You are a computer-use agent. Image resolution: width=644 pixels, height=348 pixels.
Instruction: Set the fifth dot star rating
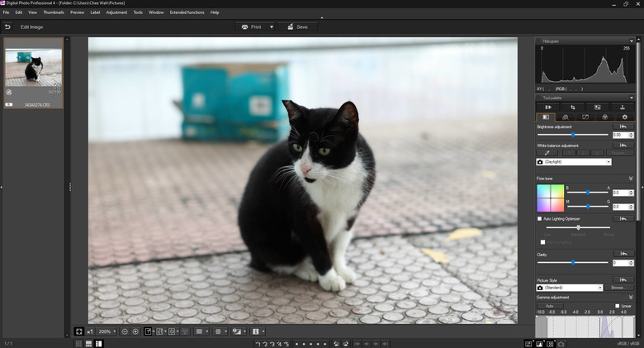click(x=324, y=344)
